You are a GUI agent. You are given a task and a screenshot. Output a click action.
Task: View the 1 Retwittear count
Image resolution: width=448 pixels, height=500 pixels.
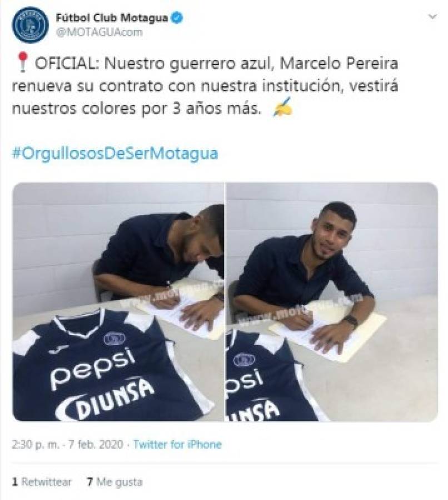click(x=42, y=482)
